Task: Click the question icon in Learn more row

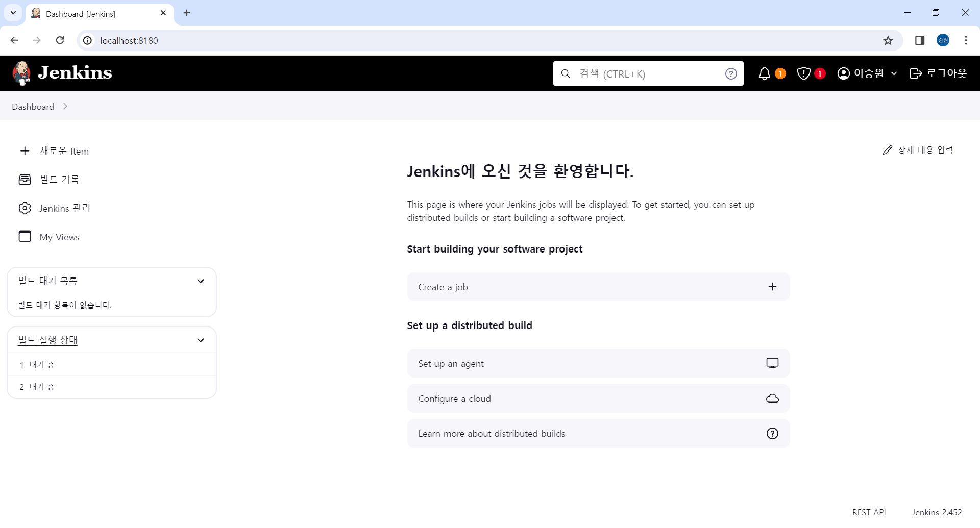Action: click(772, 433)
